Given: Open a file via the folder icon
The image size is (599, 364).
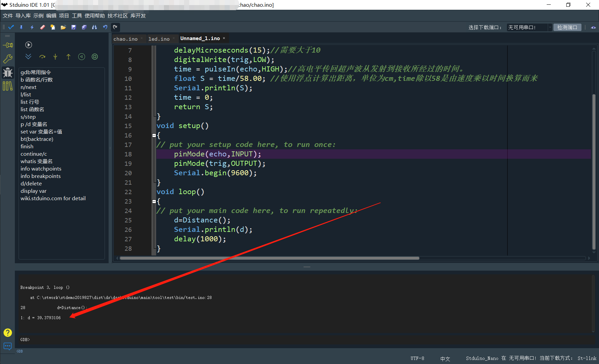Looking at the screenshot, I should point(63,27).
